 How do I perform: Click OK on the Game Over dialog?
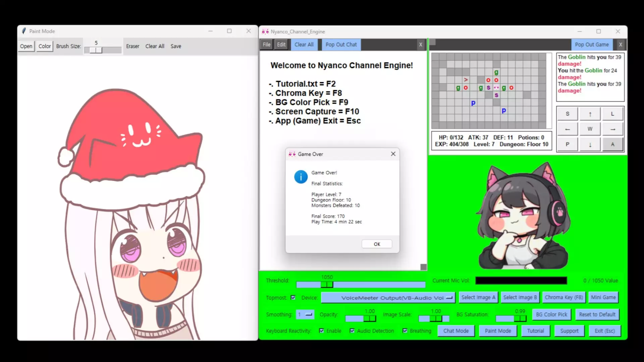[377, 244]
